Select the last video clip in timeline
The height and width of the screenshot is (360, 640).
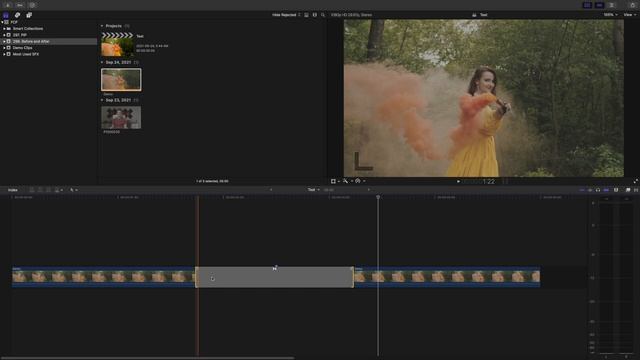pos(447,277)
